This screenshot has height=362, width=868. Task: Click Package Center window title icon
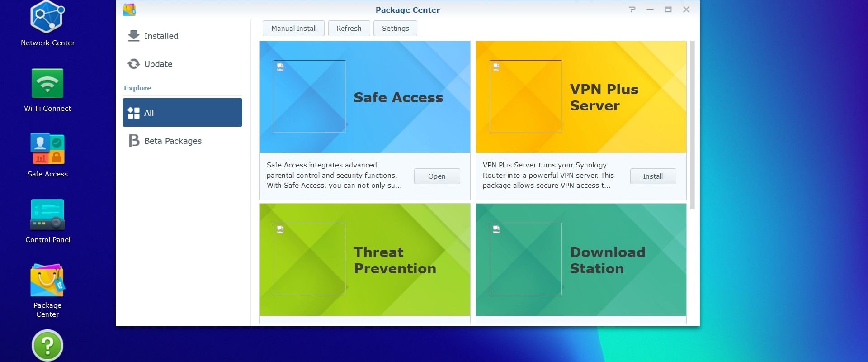pos(129,10)
